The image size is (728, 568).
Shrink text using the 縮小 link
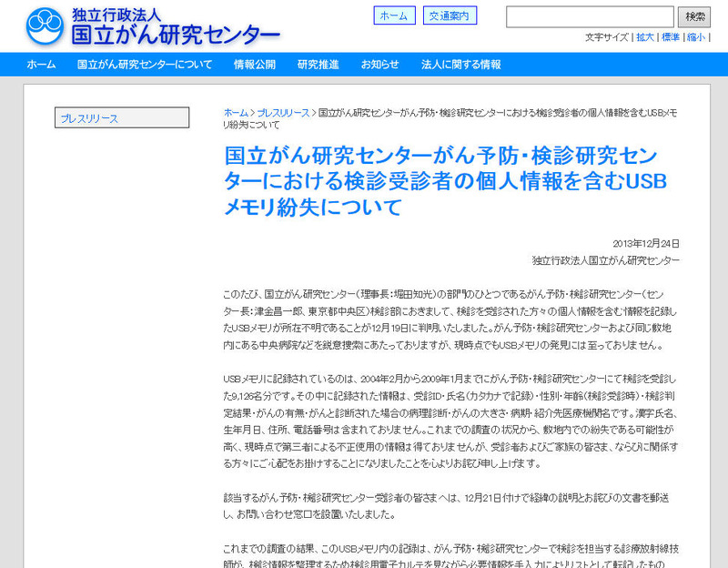[x=696, y=37]
